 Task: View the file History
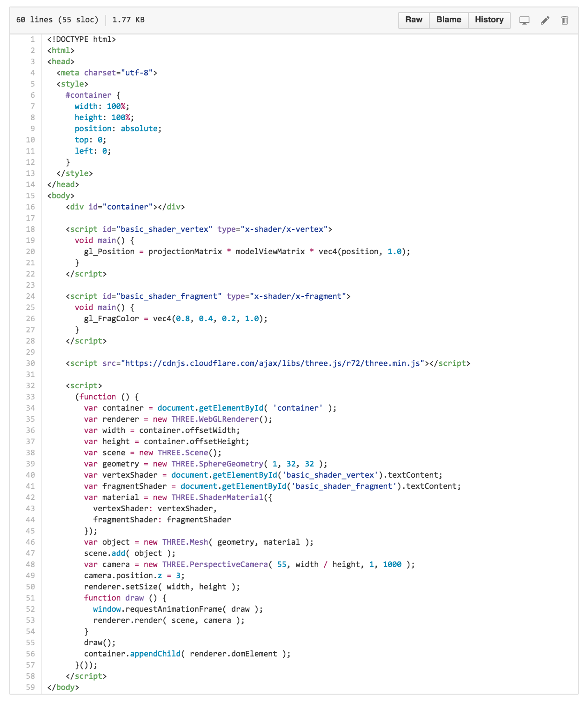click(x=489, y=20)
